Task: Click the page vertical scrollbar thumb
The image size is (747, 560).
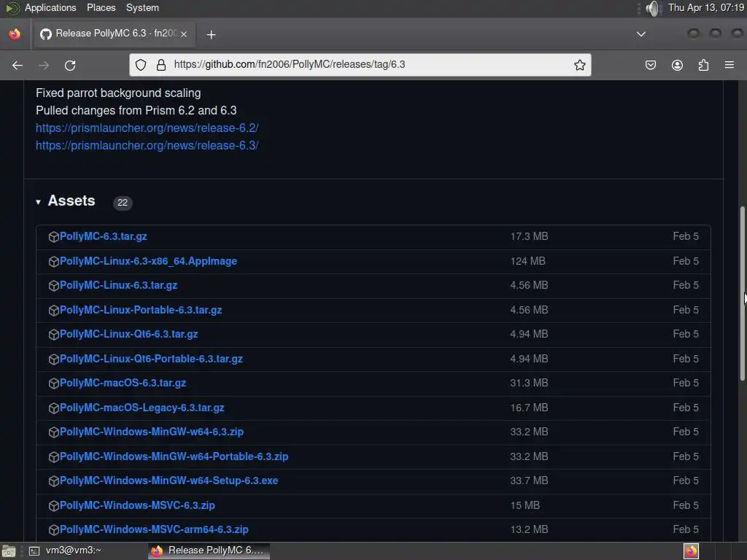Action: pyautogui.click(x=742, y=293)
